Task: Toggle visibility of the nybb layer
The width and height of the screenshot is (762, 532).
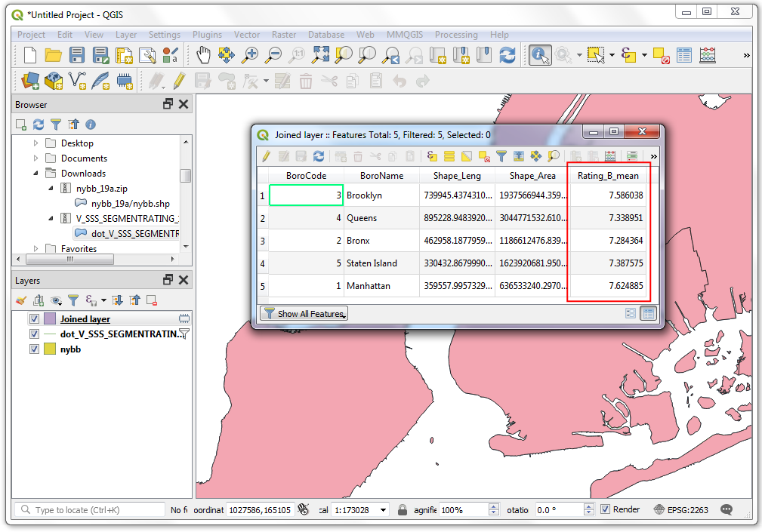Action: tap(34, 349)
